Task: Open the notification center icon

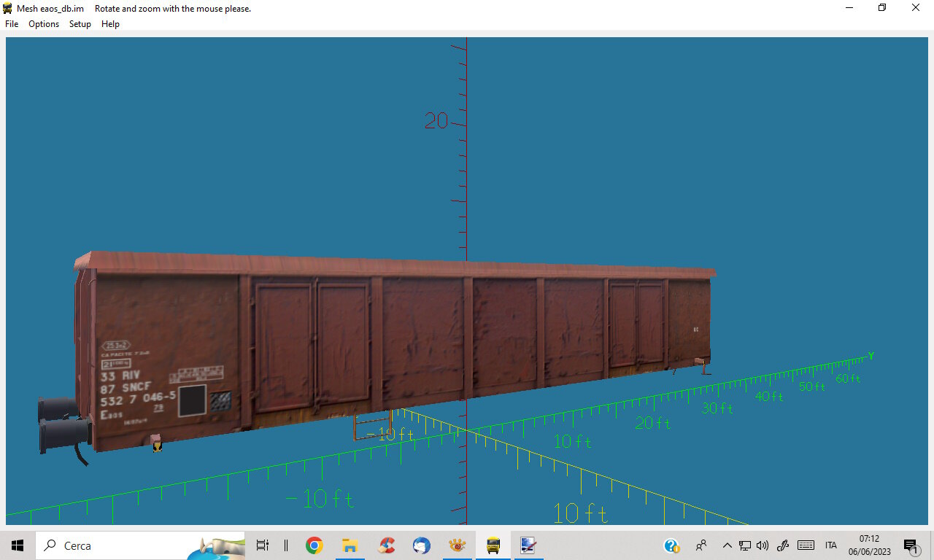Action: [911, 545]
